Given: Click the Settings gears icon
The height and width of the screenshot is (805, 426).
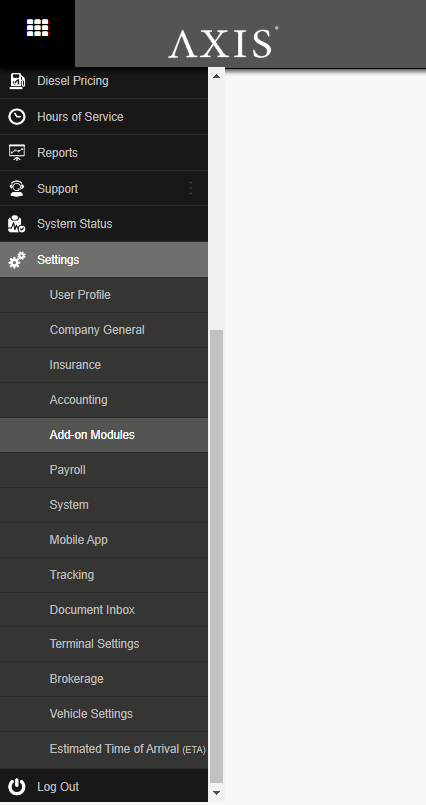Looking at the screenshot, I should point(17,260).
